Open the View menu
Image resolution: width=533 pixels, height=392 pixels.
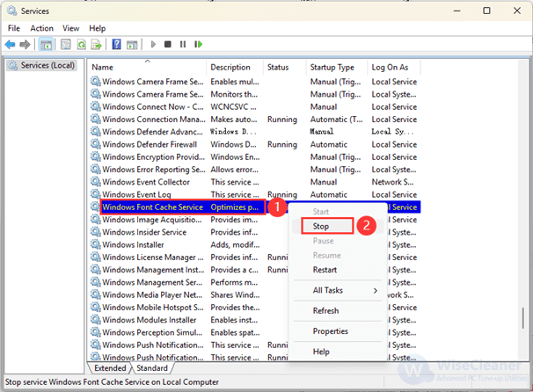(x=70, y=28)
